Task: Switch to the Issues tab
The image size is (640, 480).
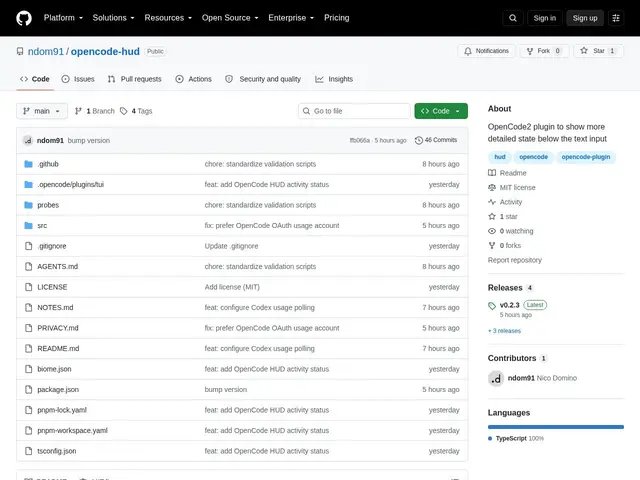Action: coord(78,79)
